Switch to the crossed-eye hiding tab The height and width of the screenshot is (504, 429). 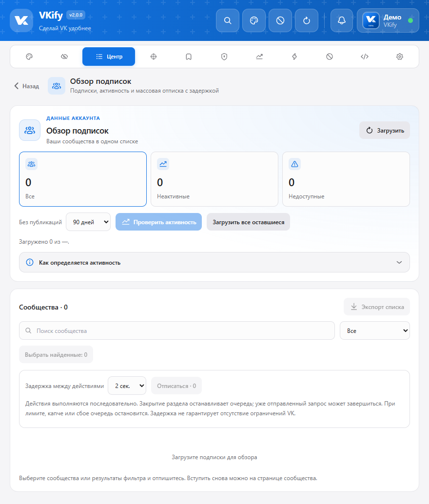point(64,57)
